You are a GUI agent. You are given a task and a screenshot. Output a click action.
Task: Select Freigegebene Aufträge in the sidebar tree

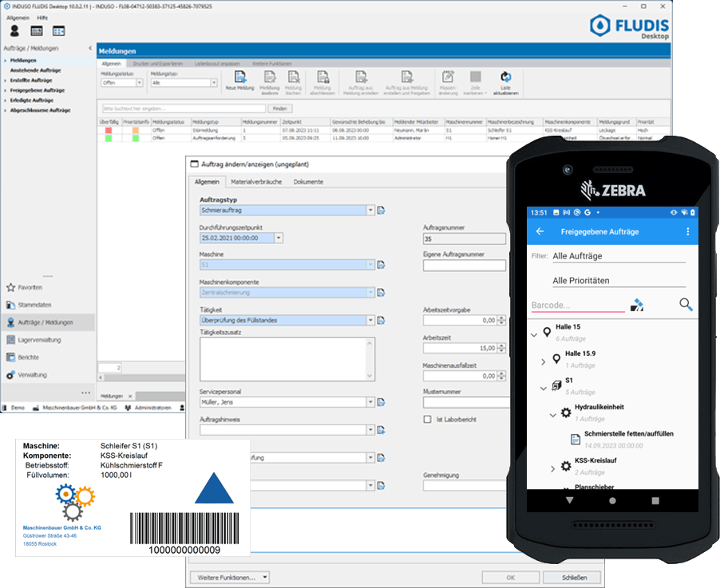tap(38, 90)
